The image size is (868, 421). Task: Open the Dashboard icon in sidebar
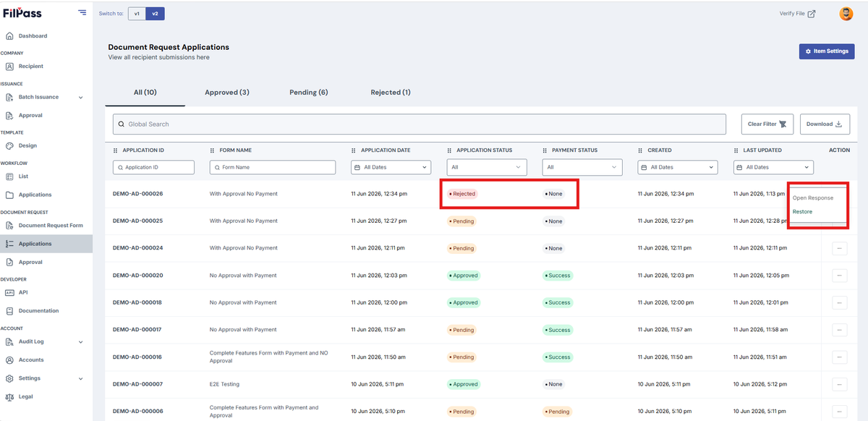point(9,35)
